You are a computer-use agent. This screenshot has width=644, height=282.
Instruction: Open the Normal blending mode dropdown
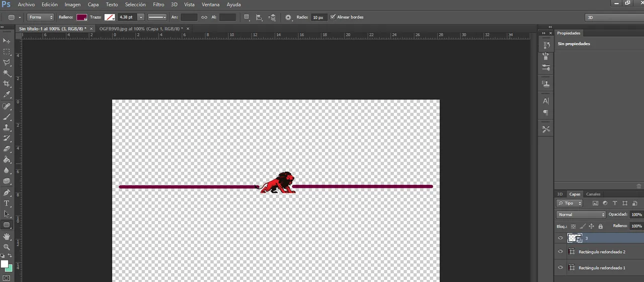coord(581,215)
